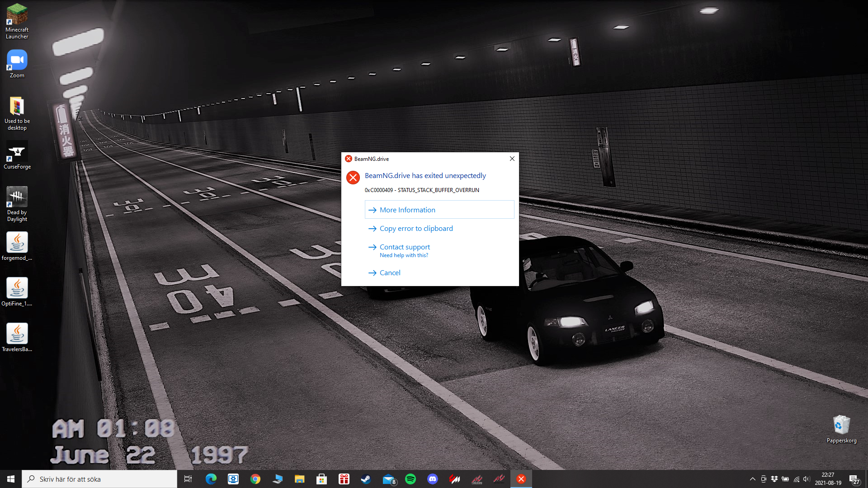
Task: Expand hidden system tray icons chevron
Action: pos(753,479)
